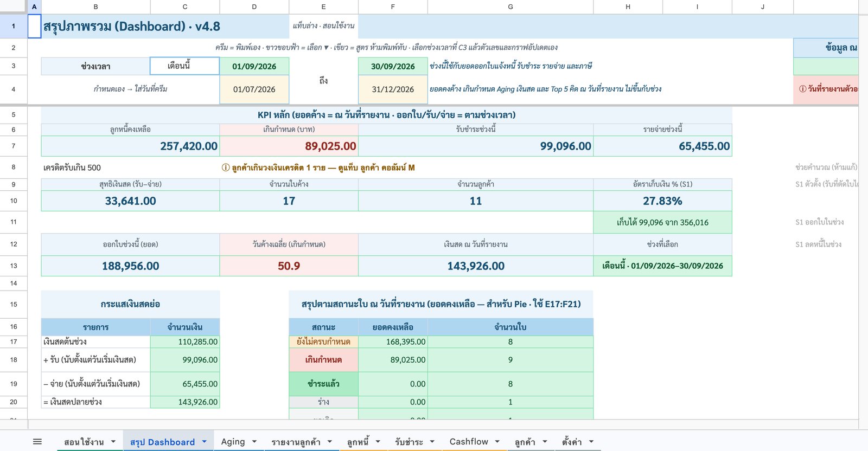
Task: Open the รายงานลูกค้า sheet tab
Action: click(296, 442)
